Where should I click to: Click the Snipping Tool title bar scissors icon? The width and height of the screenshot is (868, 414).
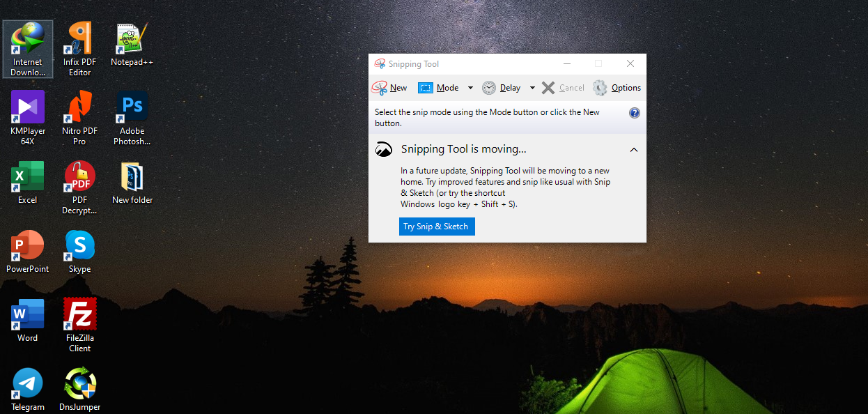pyautogui.click(x=380, y=63)
